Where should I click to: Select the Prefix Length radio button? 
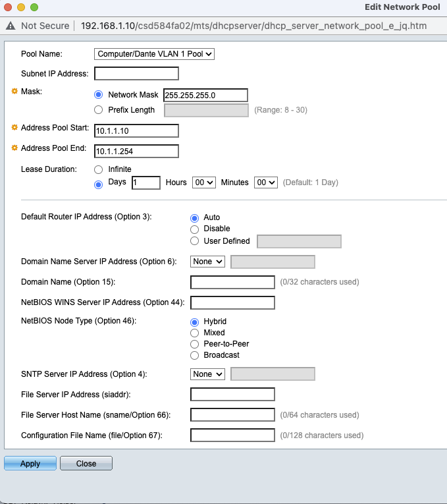[98, 110]
